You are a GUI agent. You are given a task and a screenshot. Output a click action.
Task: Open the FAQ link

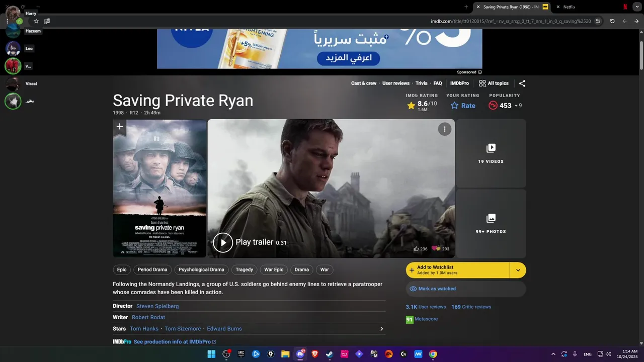pyautogui.click(x=438, y=83)
